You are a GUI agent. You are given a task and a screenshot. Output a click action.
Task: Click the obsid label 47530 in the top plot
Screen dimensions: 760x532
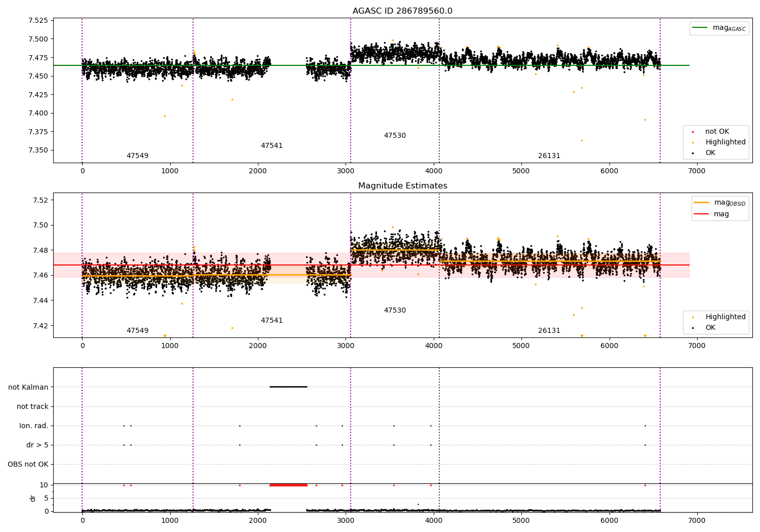[395, 136]
